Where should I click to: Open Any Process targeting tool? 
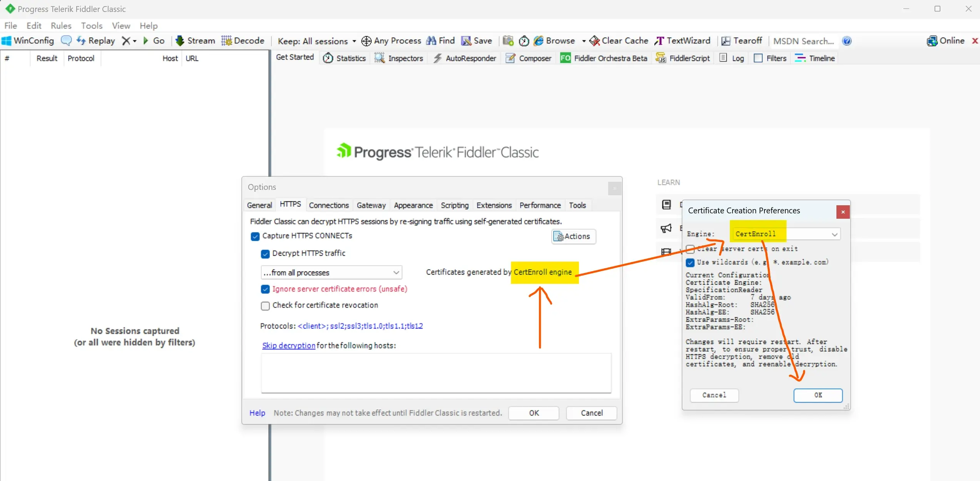tap(391, 40)
